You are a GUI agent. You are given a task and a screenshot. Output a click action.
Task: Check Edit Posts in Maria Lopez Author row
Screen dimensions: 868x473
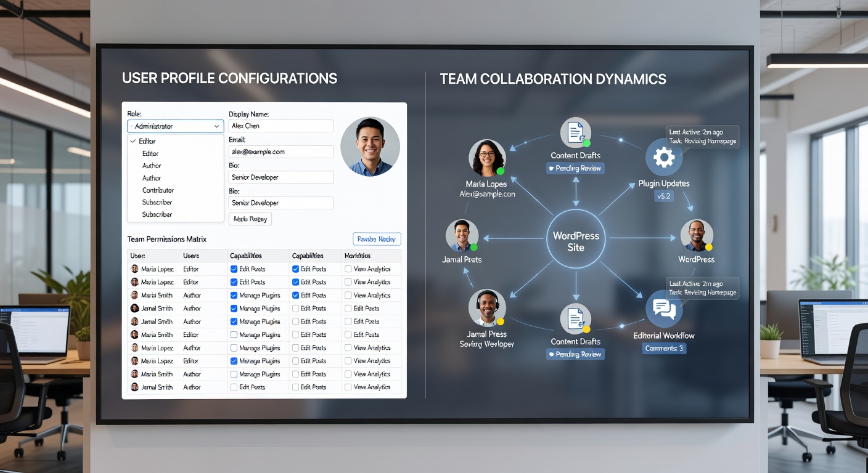tap(295, 348)
